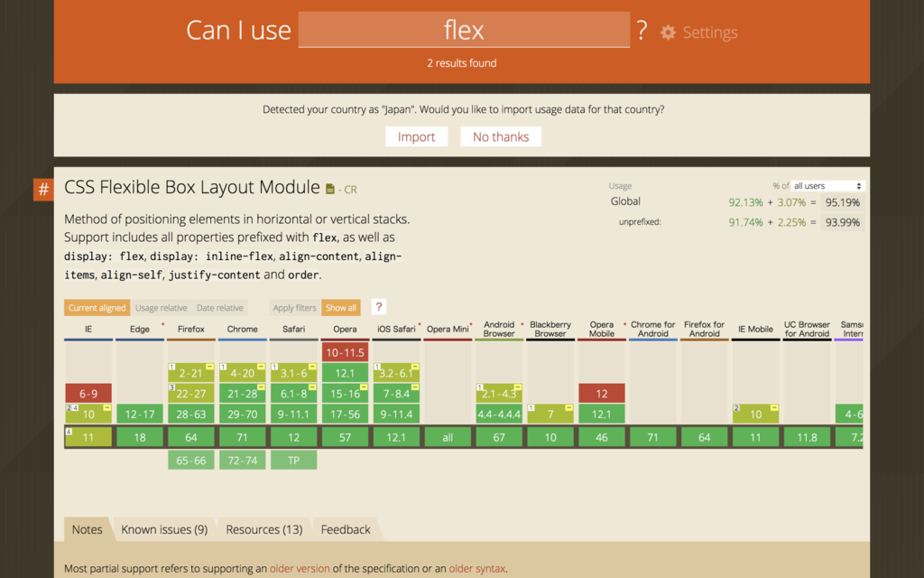Open the Known issues (9) tab
924x578 pixels.
point(164,529)
